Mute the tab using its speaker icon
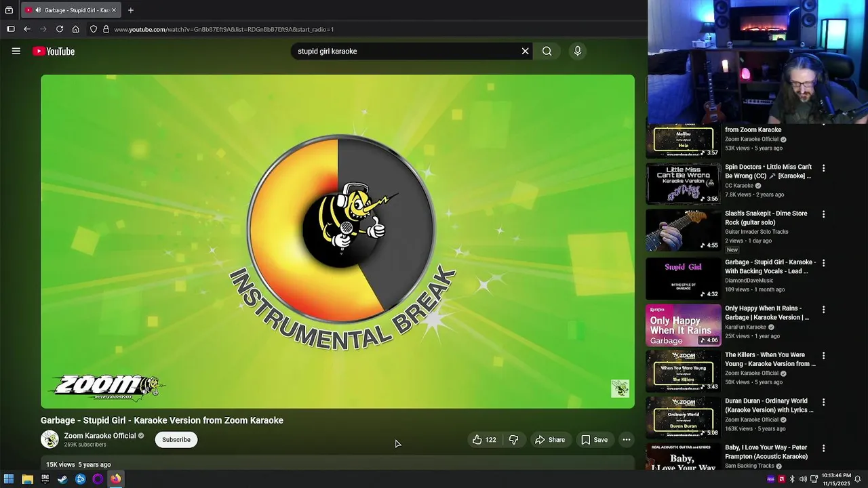Image resolution: width=868 pixels, height=488 pixels. (x=38, y=10)
